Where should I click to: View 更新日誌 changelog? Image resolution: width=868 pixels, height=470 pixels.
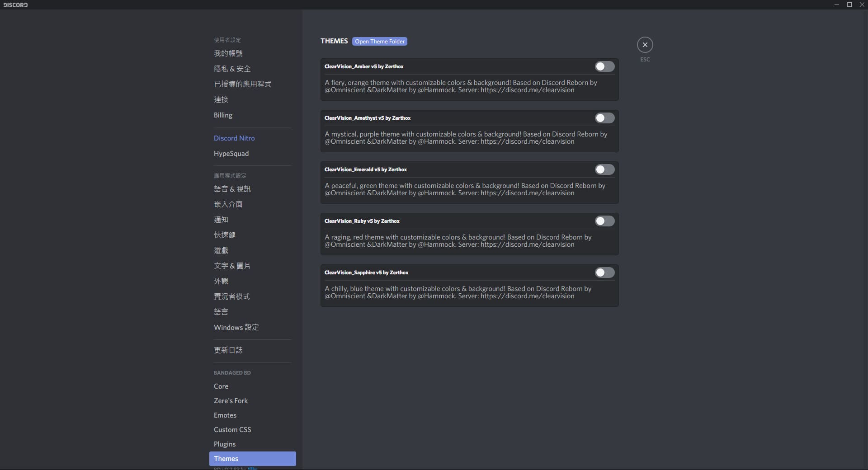point(252,350)
